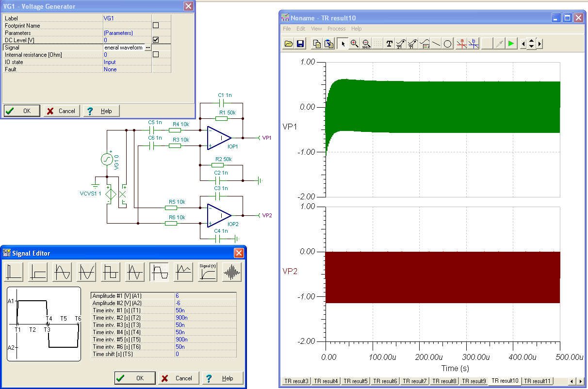Click the Amplitude #1 value field
The width and height of the screenshot is (588, 389).
tap(206, 295)
